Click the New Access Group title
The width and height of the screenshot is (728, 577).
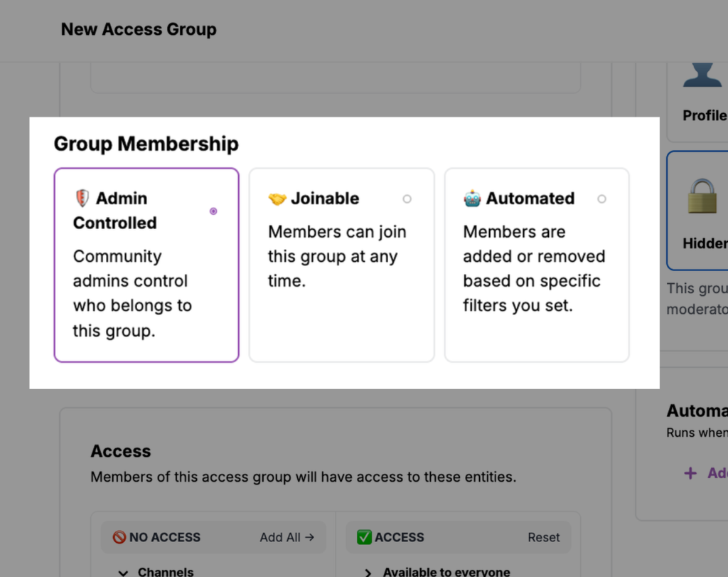139,29
